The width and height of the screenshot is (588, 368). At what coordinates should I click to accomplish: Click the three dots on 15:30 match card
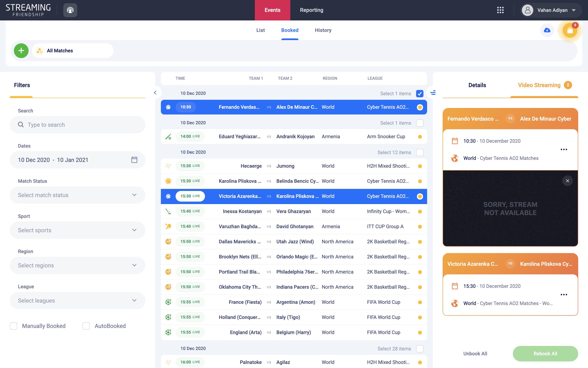(564, 294)
